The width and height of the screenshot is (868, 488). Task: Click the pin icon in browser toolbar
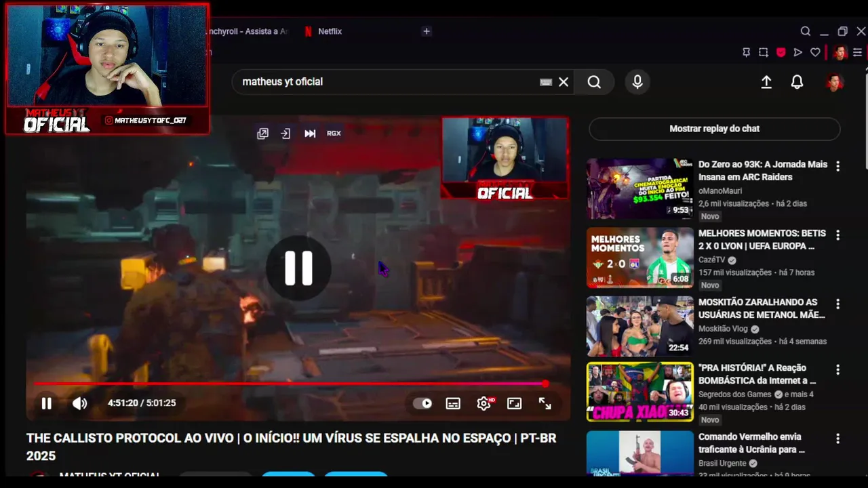747,52
